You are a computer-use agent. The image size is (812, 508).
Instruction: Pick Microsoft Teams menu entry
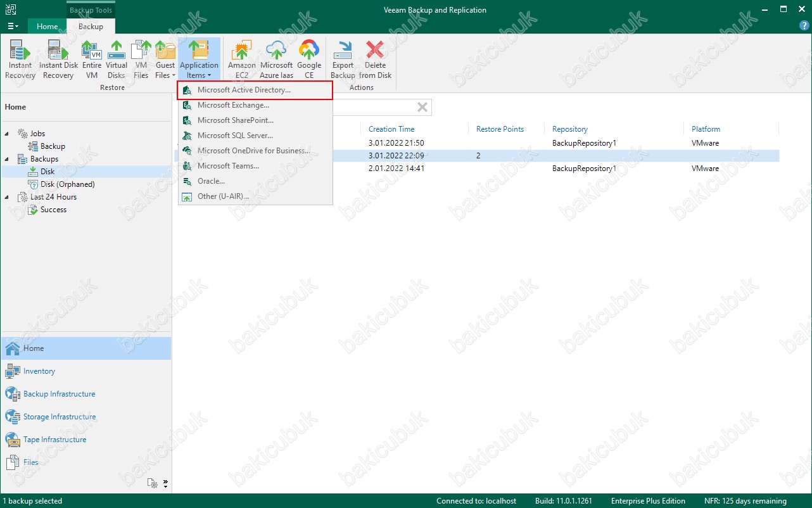click(255, 166)
